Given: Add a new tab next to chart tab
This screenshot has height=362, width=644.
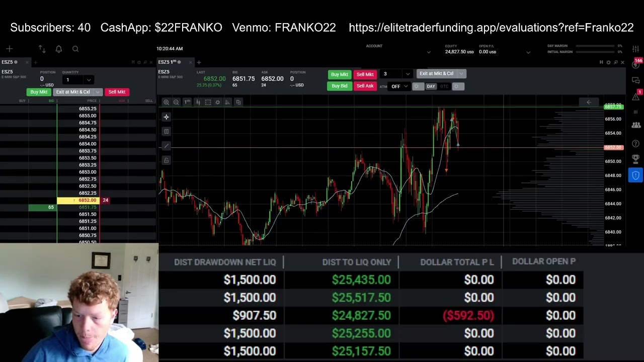Looking at the screenshot, I should [199, 63].
